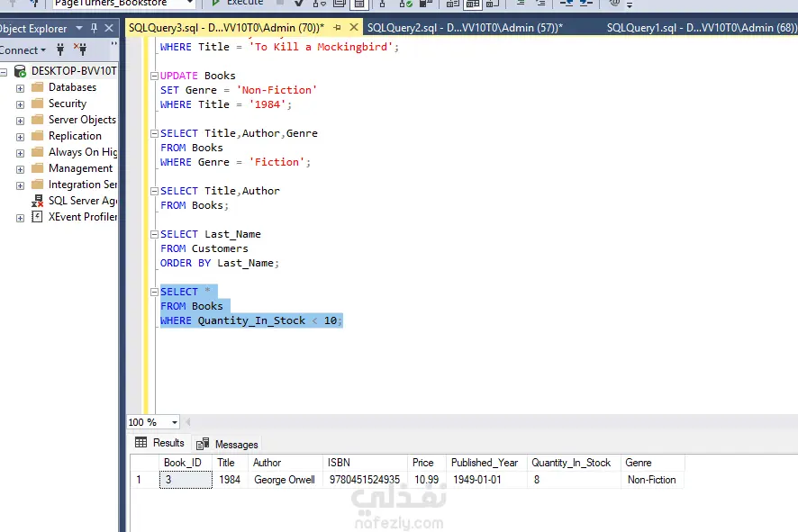
Task: Click the Connect Object Explorer plug icon
Action: click(x=60, y=50)
